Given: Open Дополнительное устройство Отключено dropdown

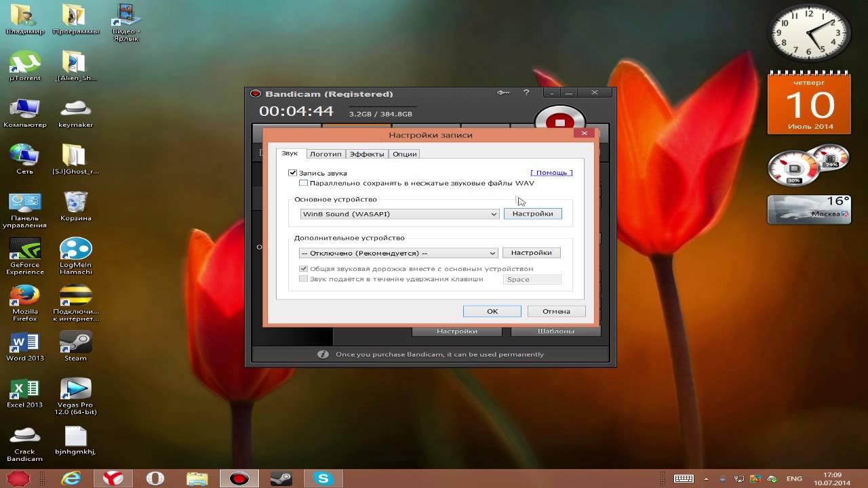Looking at the screenshot, I should point(398,253).
